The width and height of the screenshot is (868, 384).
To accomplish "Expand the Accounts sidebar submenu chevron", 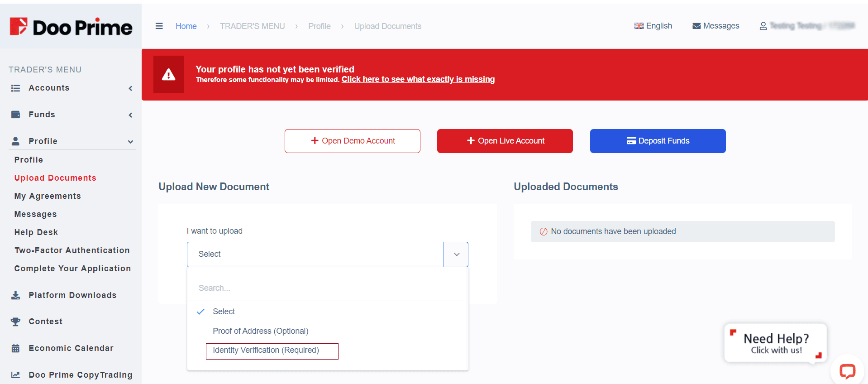I will point(130,88).
